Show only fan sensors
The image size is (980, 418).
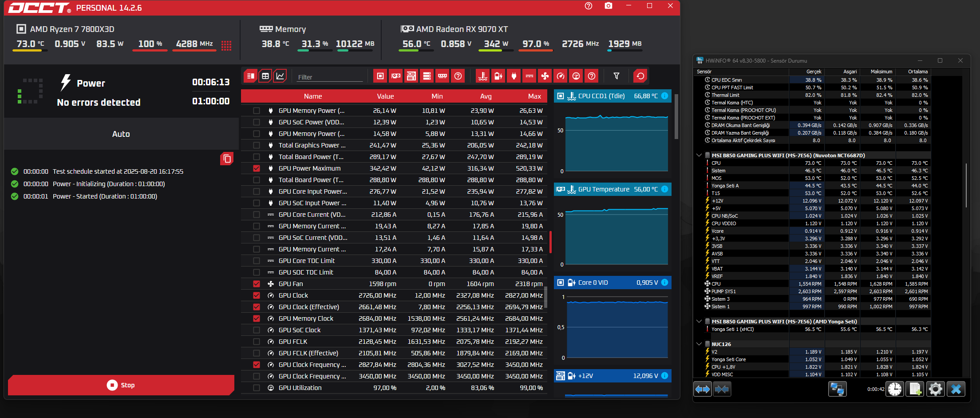point(545,76)
